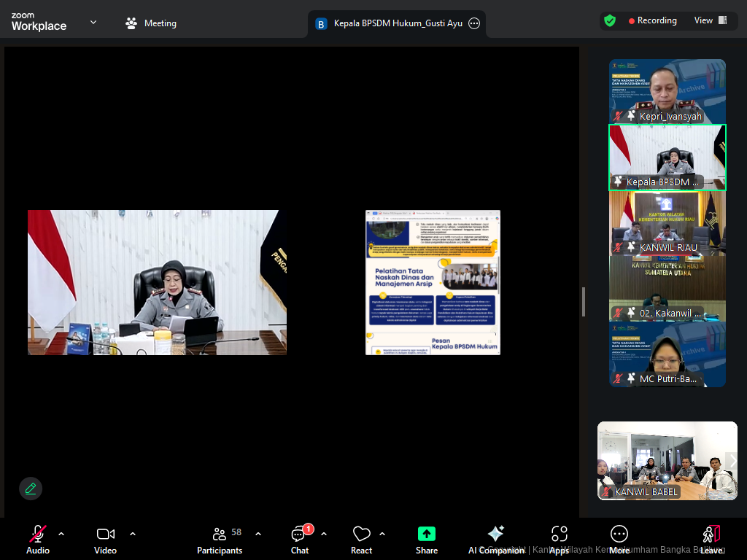
Task: Expand the Participants options caret
Action: tap(258, 534)
